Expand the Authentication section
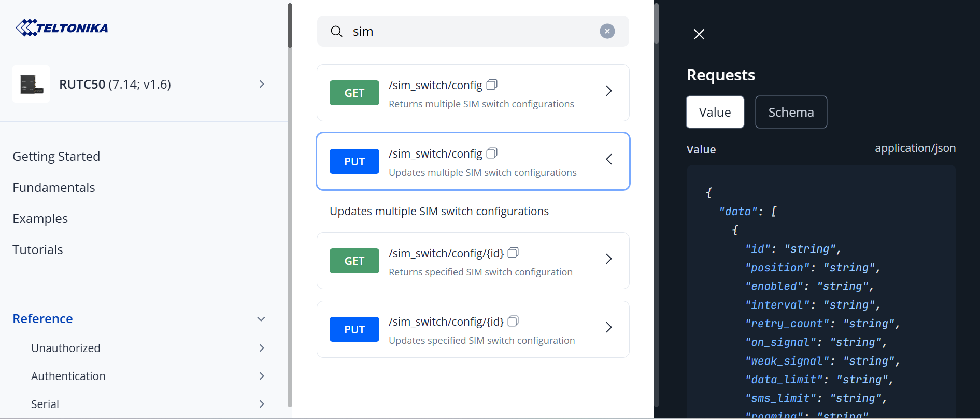Screen dimensions: 980x419 (x=261, y=376)
